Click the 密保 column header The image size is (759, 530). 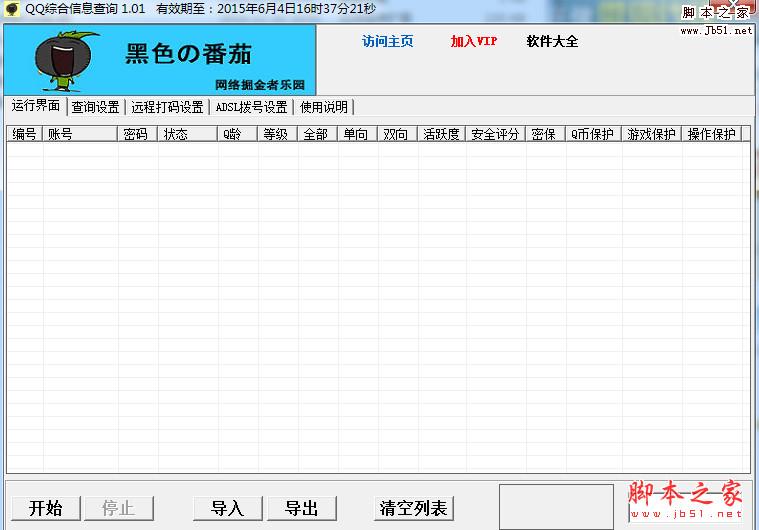[x=546, y=134]
